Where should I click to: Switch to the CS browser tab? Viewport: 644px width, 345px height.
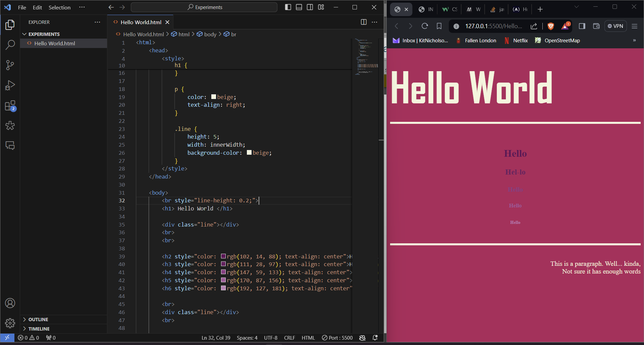449,9
